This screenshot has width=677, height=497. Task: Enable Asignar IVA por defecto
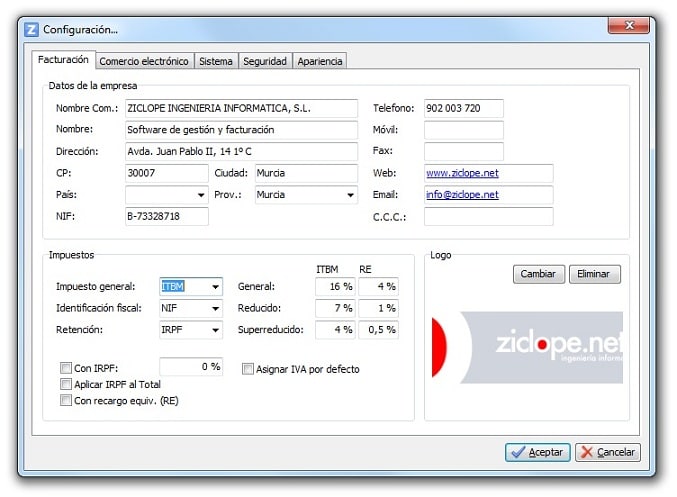[248, 369]
